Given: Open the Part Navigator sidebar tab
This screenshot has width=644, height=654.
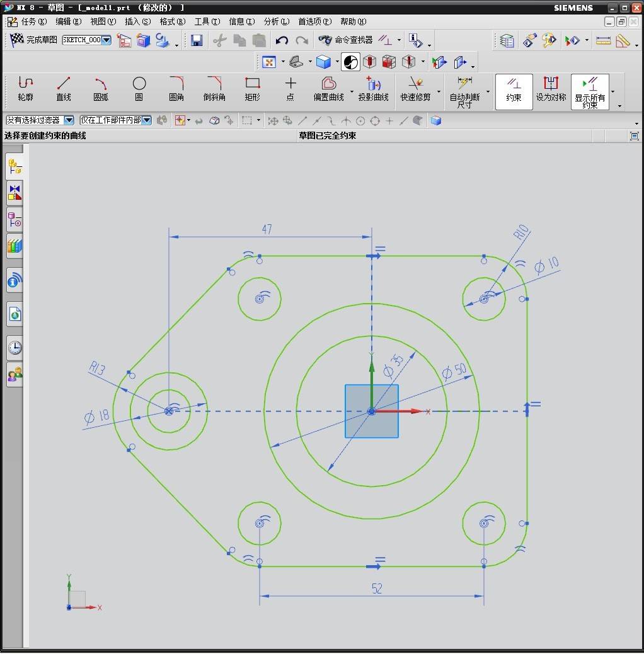Looking at the screenshot, I should [x=14, y=219].
